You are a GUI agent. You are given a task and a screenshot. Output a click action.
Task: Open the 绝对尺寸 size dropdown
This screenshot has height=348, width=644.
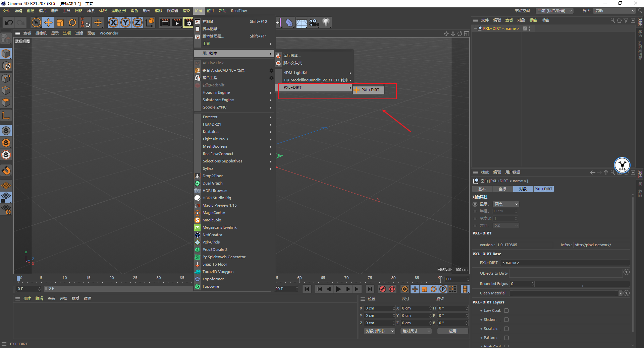tap(416, 331)
